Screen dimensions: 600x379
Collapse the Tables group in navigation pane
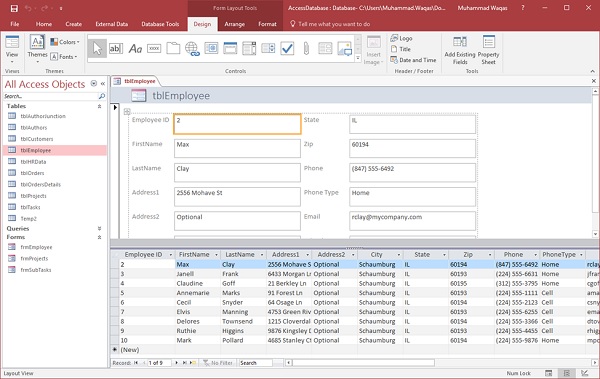click(99, 106)
